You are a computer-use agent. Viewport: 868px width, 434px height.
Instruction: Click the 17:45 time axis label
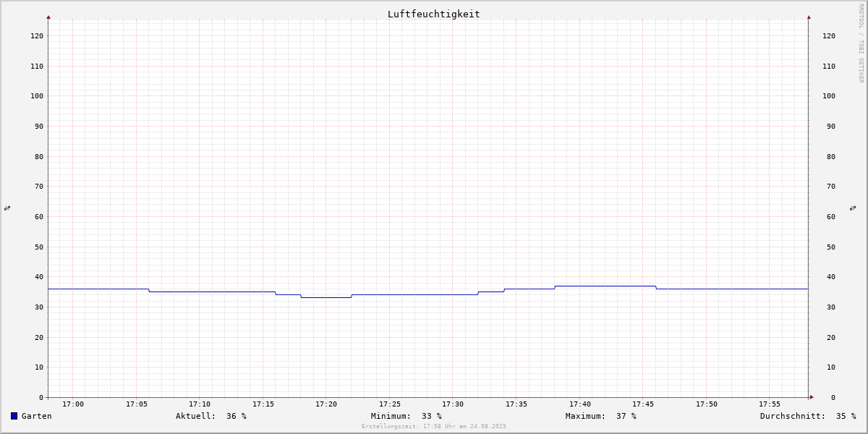pyautogui.click(x=643, y=404)
